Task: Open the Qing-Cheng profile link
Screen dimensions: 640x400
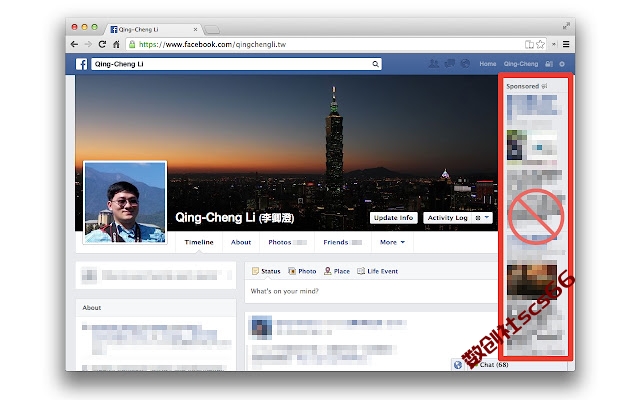Action: click(521, 64)
